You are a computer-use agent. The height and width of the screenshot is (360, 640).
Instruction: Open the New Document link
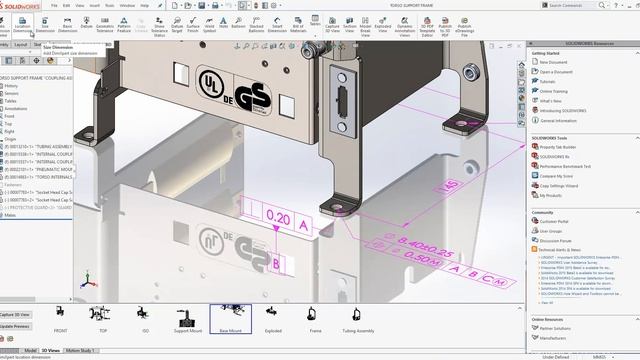[553, 62]
